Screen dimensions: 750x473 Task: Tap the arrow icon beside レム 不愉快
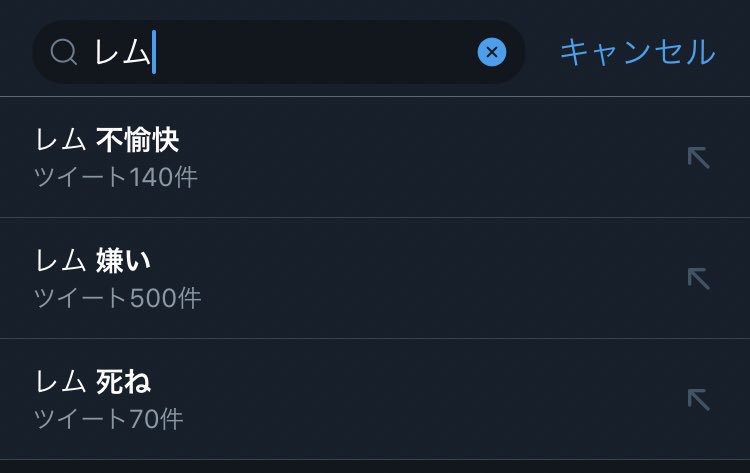[x=698, y=158]
